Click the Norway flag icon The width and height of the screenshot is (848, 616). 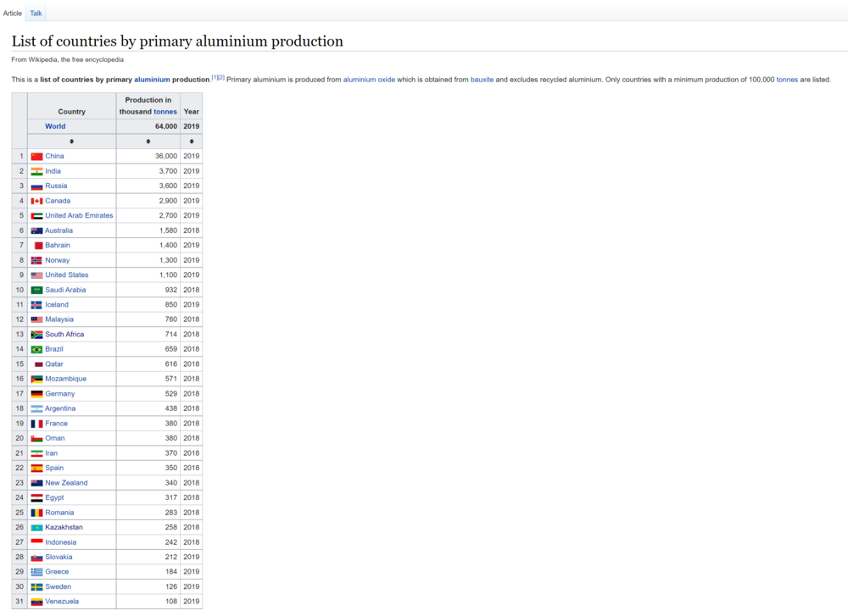[37, 259]
